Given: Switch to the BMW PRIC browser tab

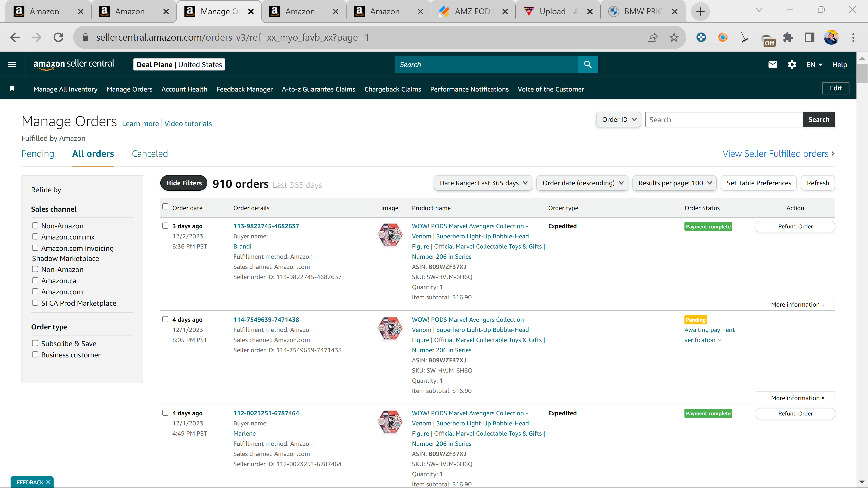Looking at the screenshot, I should pyautogui.click(x=643, y=12).
